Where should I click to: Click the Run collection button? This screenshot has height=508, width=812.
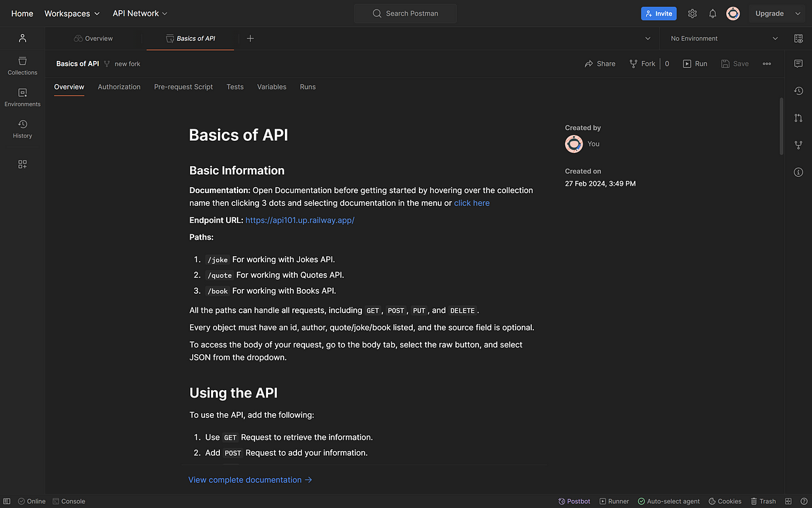tap(695, 64)
